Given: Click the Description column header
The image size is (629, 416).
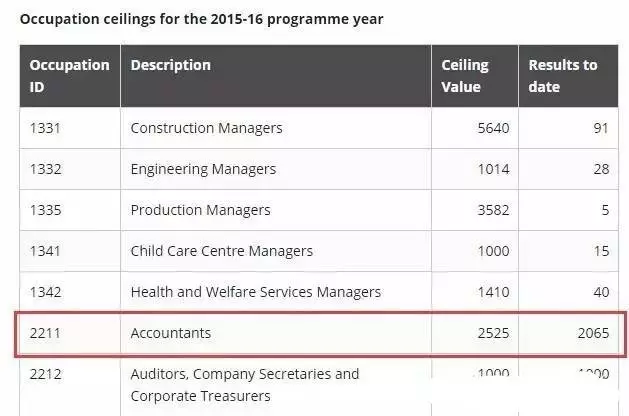Looking at the screenshot, I should coord(171,65).
